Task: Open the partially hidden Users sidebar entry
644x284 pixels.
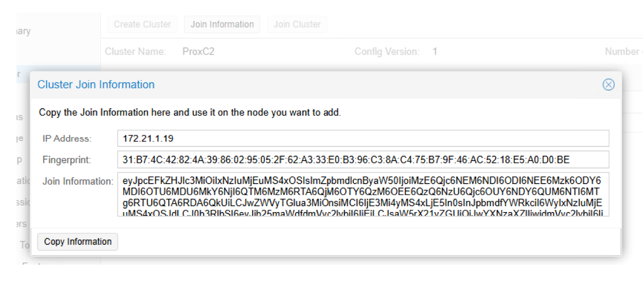Action: (x=20, y=223)
